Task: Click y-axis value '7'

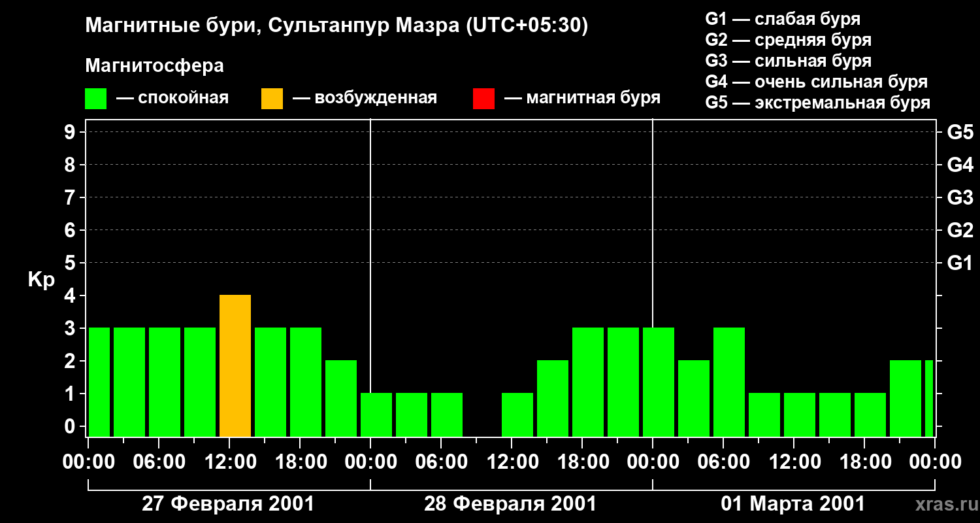Action: pyautogui.click(x=71, y=197)
